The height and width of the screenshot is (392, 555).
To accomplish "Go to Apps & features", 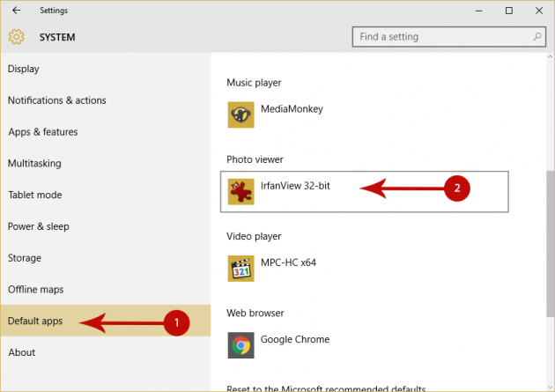I will (x=42, y=132).
